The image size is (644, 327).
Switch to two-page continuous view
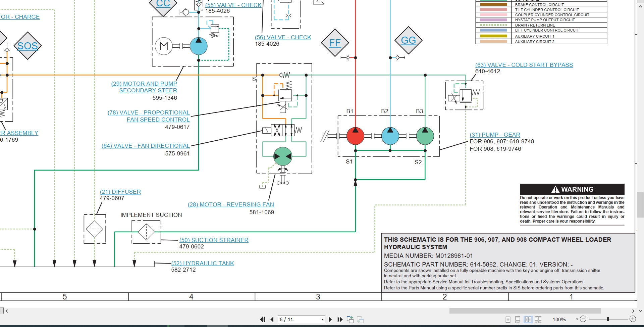pos(538,320)
